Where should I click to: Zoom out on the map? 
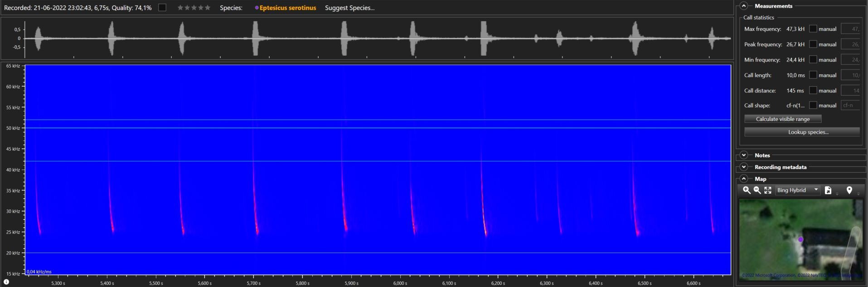[757, 190]
